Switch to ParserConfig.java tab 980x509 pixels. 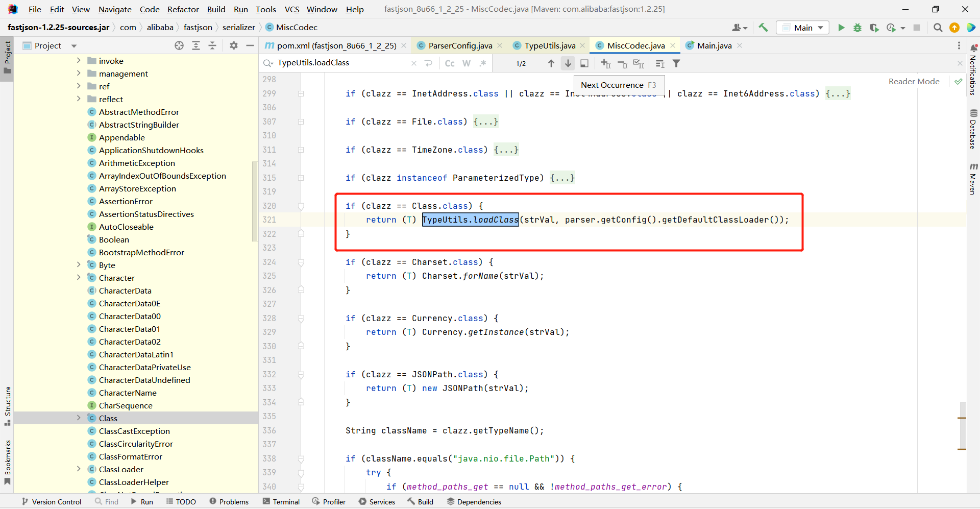(x=460, y=45)
